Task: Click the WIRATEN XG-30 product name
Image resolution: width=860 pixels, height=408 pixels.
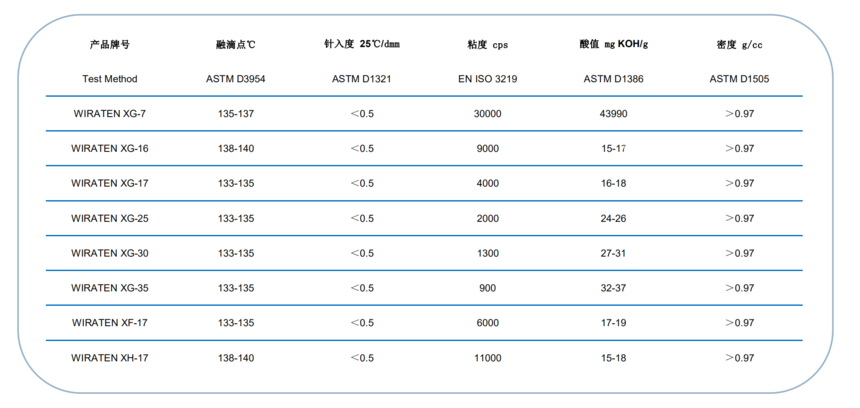Action: tap(110, 253)
